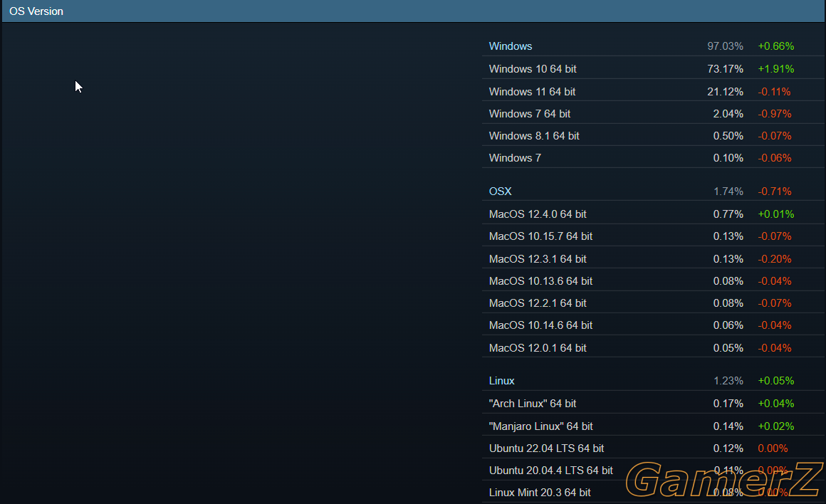Click the "Manjaro Linux" 64 bit label

click(x=540, y=426)
